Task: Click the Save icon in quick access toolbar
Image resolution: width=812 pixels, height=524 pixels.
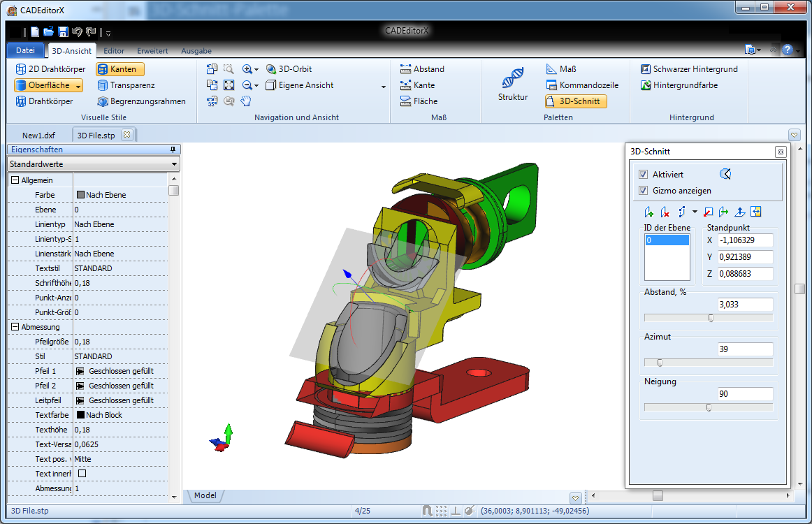Action: pos(63,31)
